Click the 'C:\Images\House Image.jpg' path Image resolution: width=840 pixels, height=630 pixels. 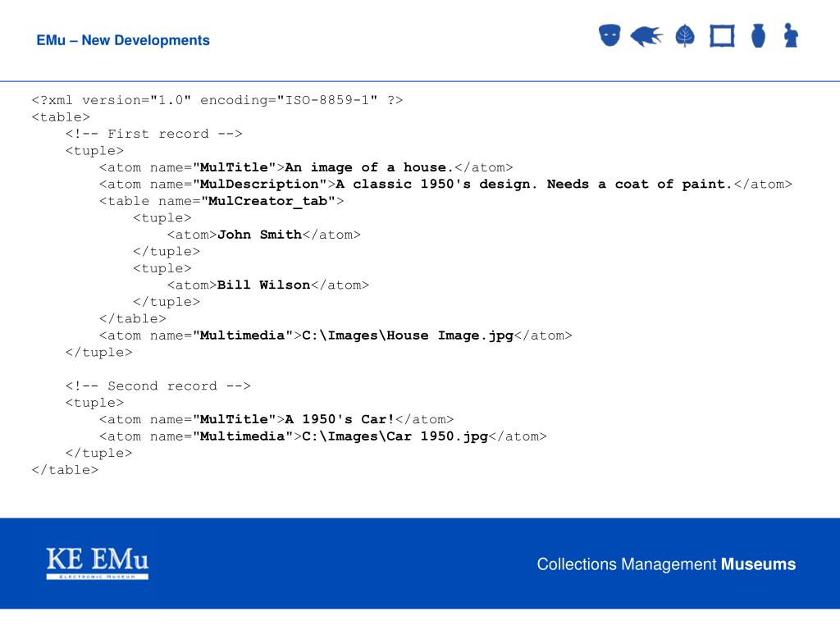(x=408, y=336)
